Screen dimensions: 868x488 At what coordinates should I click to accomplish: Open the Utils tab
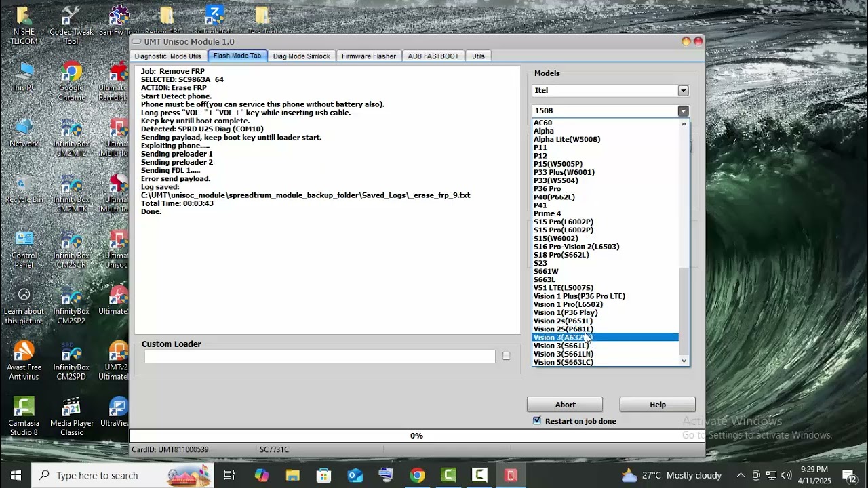pos(478,56)
